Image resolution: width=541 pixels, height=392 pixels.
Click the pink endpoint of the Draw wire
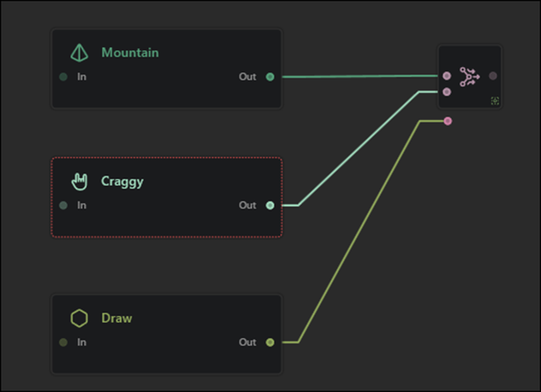click(x=448, y=121)
